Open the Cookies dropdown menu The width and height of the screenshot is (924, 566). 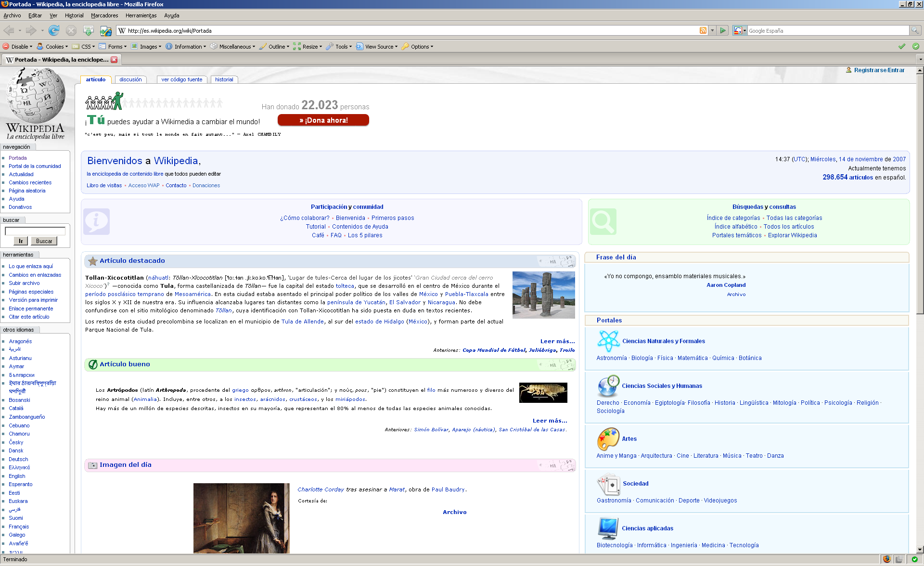click(x=52, y=47)
